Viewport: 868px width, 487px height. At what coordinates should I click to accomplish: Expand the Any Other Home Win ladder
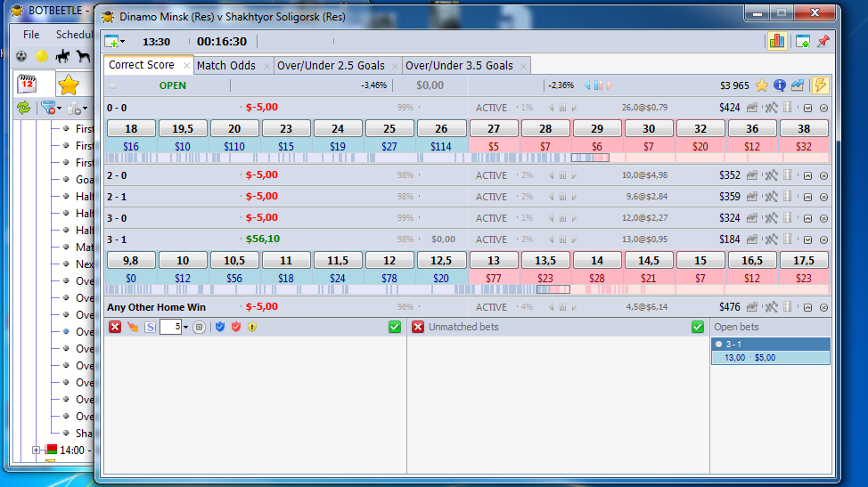click(807, 307)
